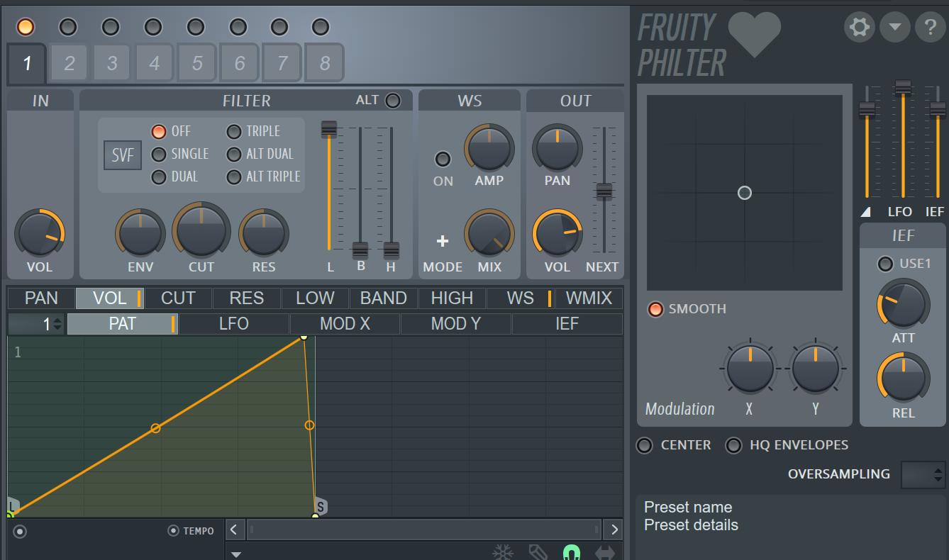Open the WMIX envelope target tab
The height and width of the screenshot is (560, 949).
click(589, 298)
